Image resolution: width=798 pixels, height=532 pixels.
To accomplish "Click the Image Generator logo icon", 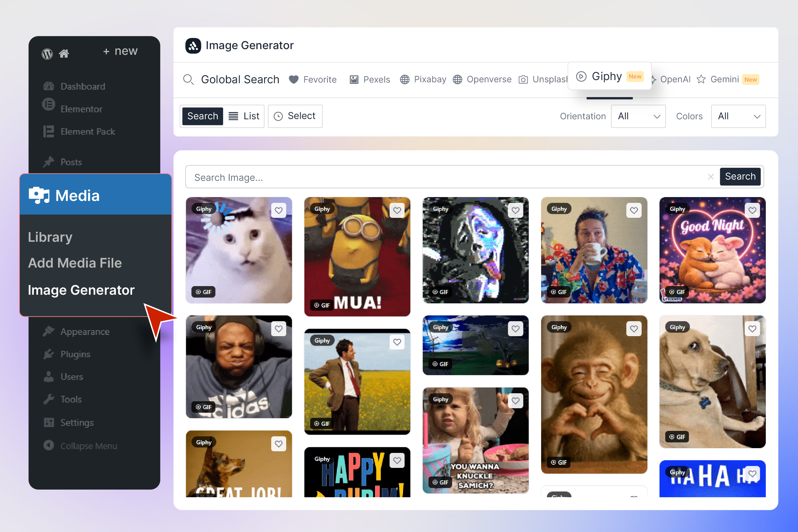I will click(193, 46).
